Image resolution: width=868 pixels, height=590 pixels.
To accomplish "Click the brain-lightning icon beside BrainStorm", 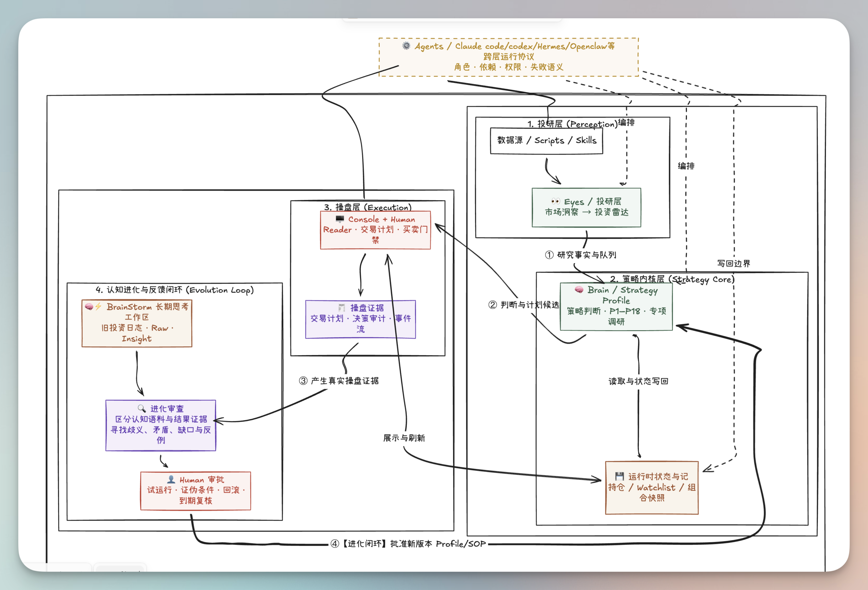I will [93, 307].
